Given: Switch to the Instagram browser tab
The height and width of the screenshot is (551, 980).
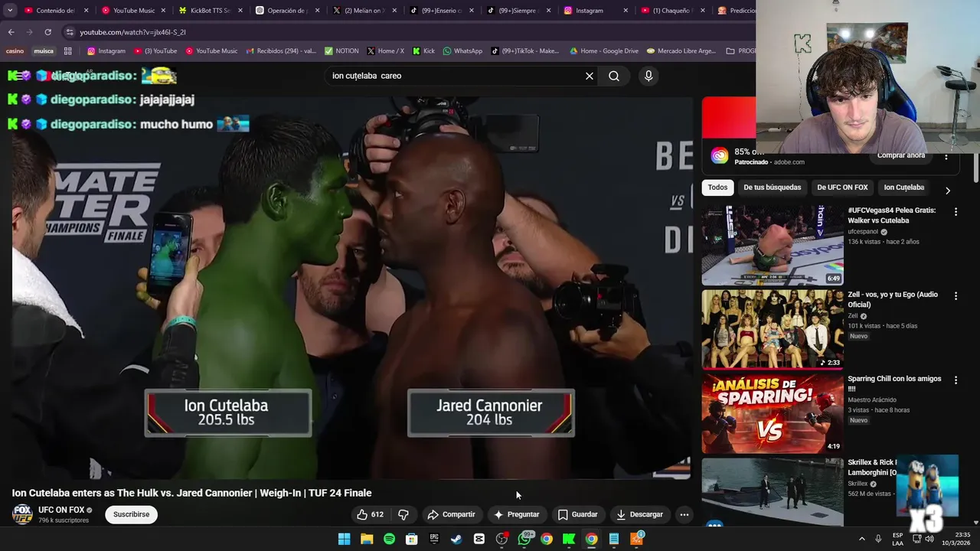Looking at the screenshot, I should tap(590, 11).
